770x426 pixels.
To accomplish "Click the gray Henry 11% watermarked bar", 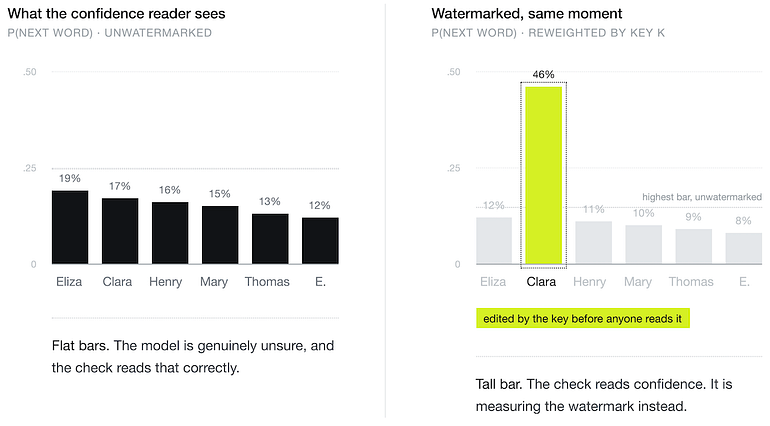I will [x=594, y=243].
